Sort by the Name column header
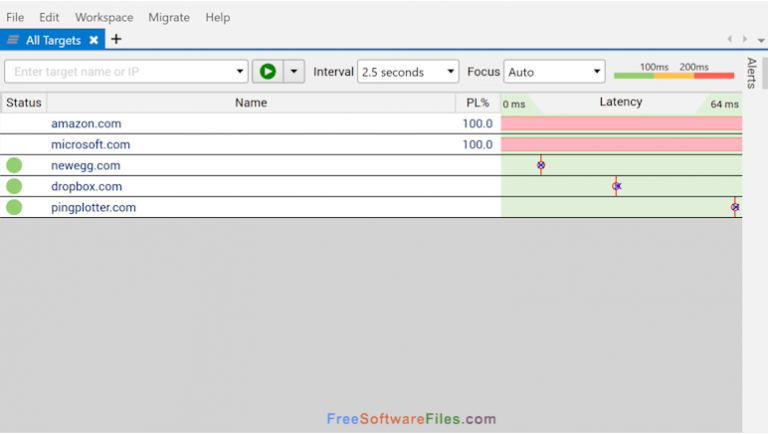The height and width of the screenshot is (434, 768). click(251, 103)
